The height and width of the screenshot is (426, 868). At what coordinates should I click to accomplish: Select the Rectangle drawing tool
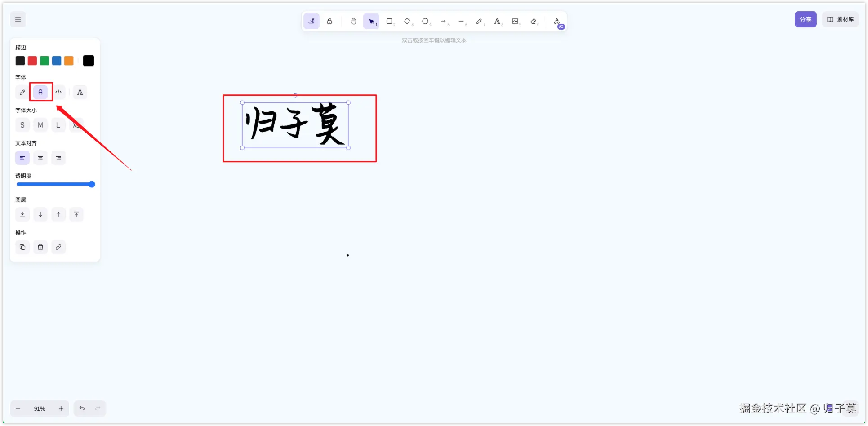pos(389,21)
